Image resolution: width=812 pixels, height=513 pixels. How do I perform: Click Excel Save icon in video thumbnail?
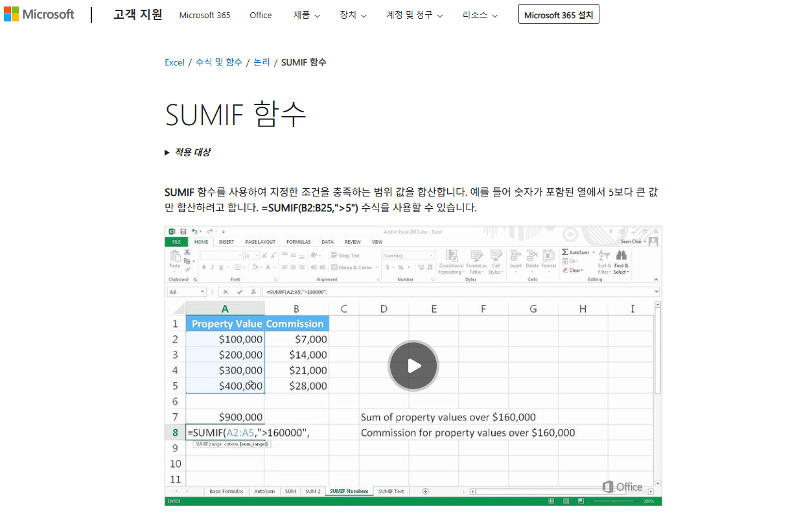click(183, 232)
